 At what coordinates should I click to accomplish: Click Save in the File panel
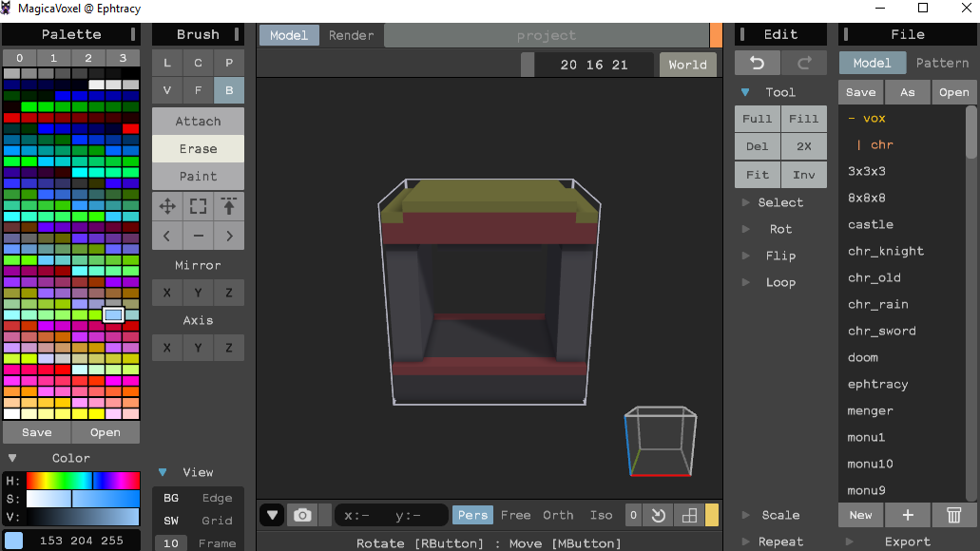[x=860, y=92]
